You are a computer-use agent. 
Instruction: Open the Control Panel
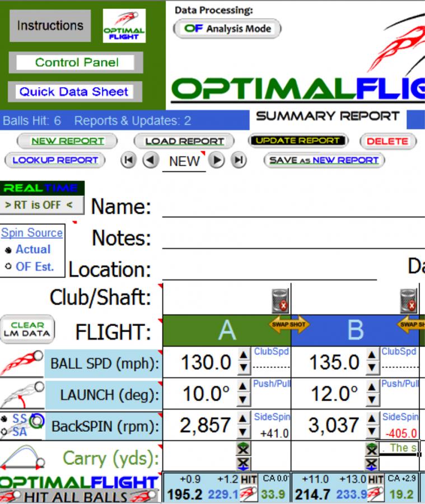point(76,62)
